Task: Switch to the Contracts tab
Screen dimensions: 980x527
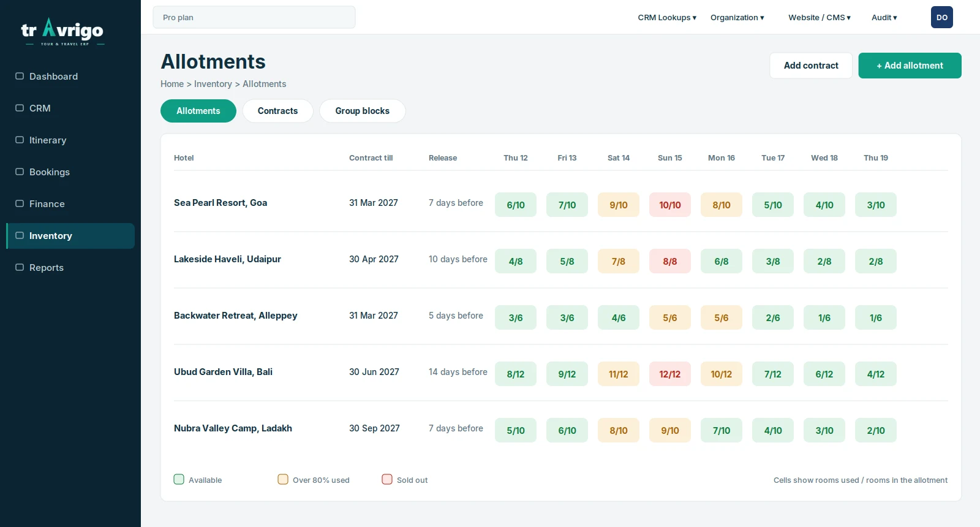Action: click(x=278, y=111)
